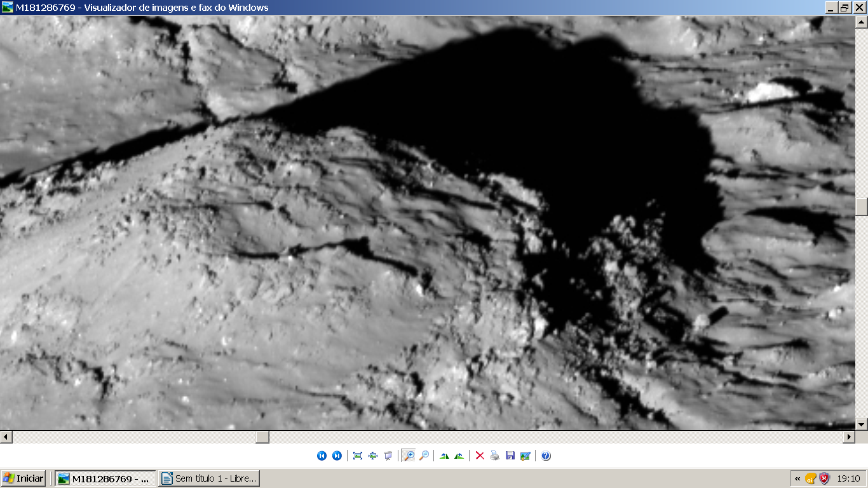Image resolution: width=868 pixels, height=488 pixels.
Task: Open the viewer Help
Action: (546, 456)
